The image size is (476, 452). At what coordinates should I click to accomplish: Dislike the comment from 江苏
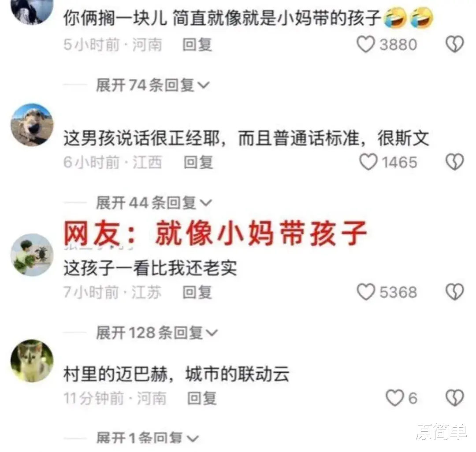coord(454,292)
